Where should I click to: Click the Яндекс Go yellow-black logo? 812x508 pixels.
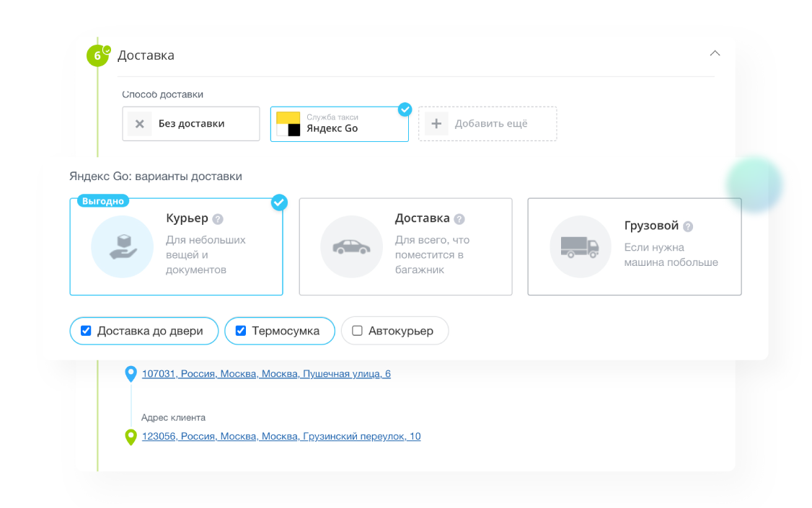point(288,124)
